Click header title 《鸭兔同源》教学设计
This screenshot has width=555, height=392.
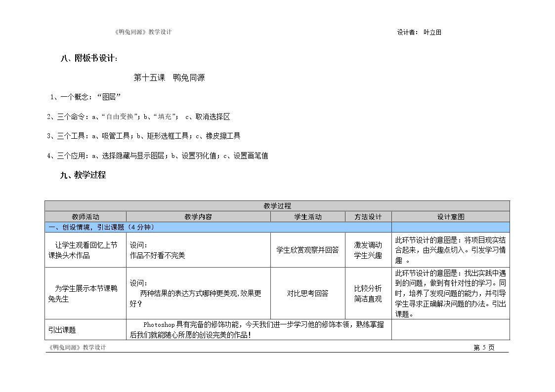pyautogui.click(x=143, y=32)
